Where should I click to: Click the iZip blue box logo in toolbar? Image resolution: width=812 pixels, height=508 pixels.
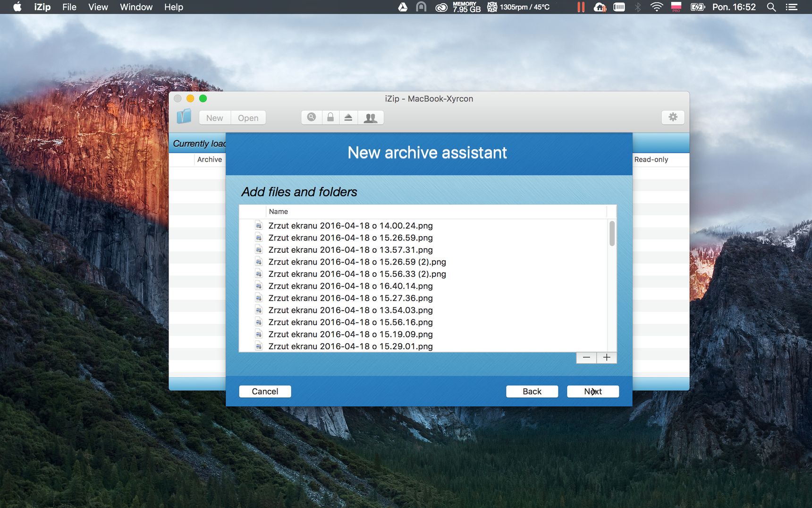pos(184,117)
